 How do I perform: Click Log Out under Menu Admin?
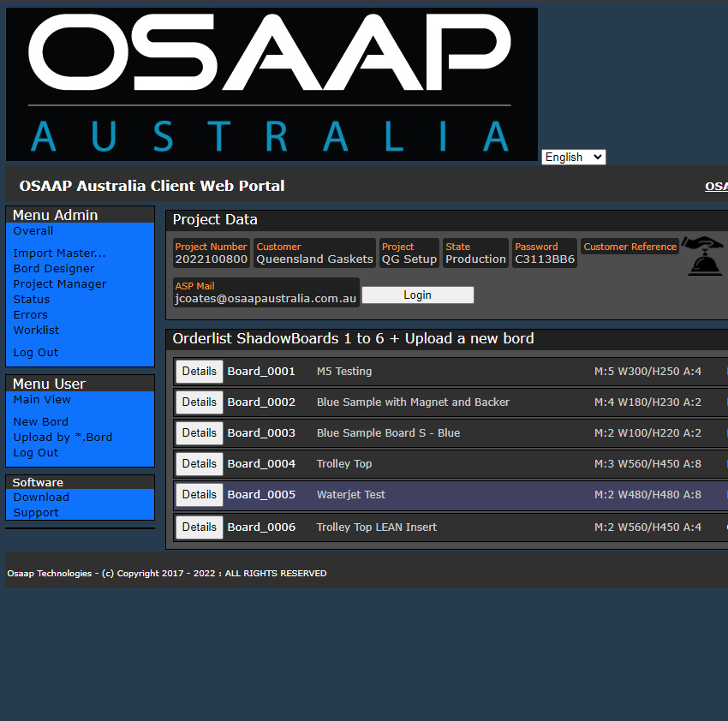(x=35, y=353)
